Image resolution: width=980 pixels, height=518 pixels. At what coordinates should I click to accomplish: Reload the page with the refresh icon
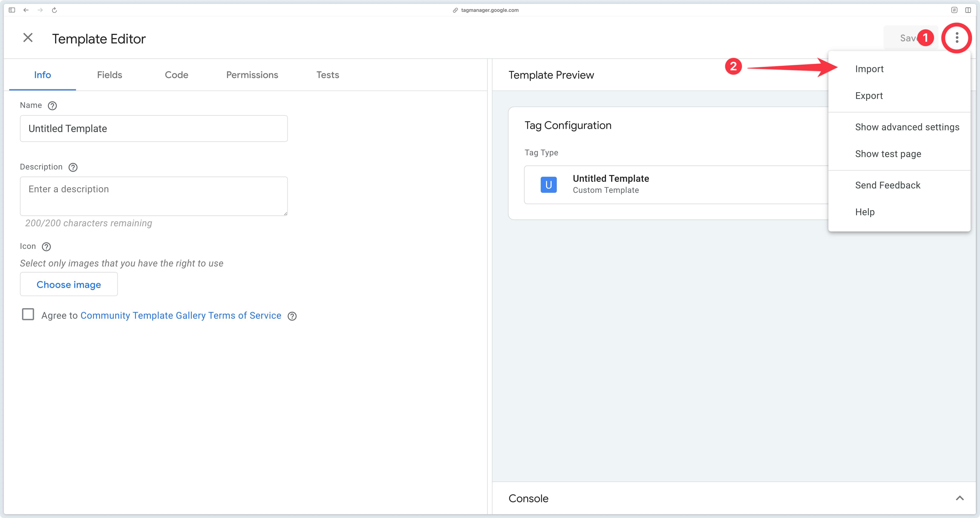[54, 10]
